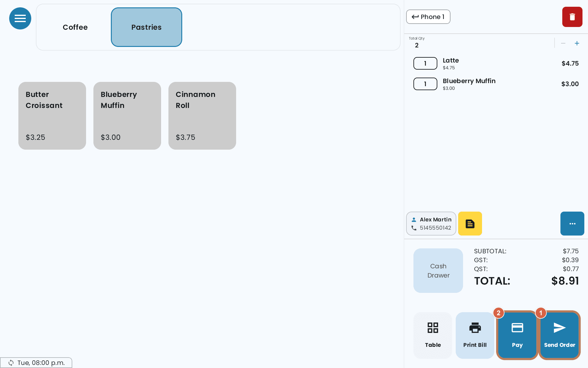This screenshot has height=368, width=588.
Task: Edit the Blueberry Muffin quantity field in the order
Action: click(425, 84)
